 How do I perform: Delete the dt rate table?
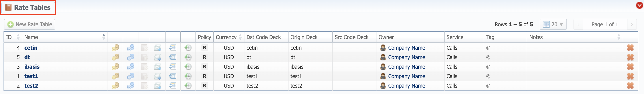click(x=630, y=57)
